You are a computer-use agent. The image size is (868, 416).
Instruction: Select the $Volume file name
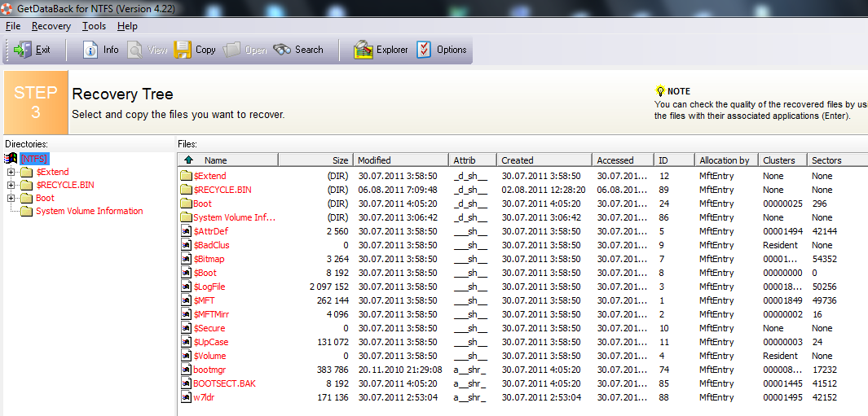point(209,356)
